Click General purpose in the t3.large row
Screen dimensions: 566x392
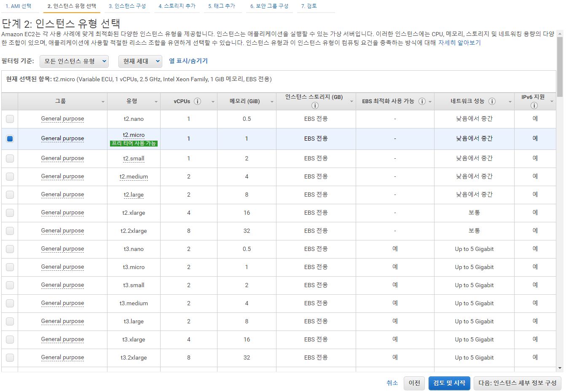(62, 321)
